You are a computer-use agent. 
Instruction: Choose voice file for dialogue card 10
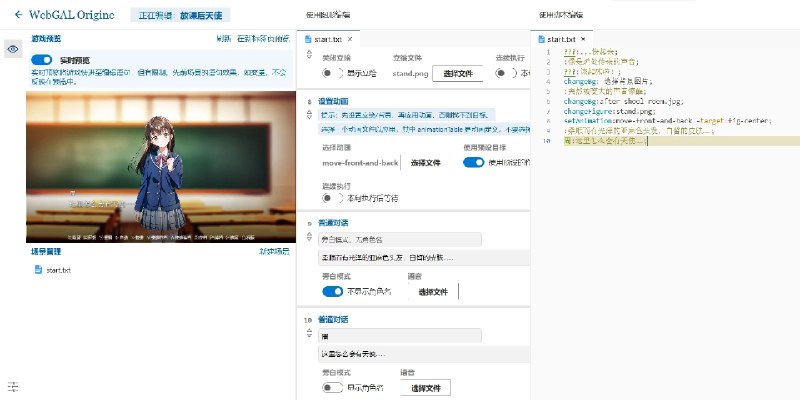429,387
